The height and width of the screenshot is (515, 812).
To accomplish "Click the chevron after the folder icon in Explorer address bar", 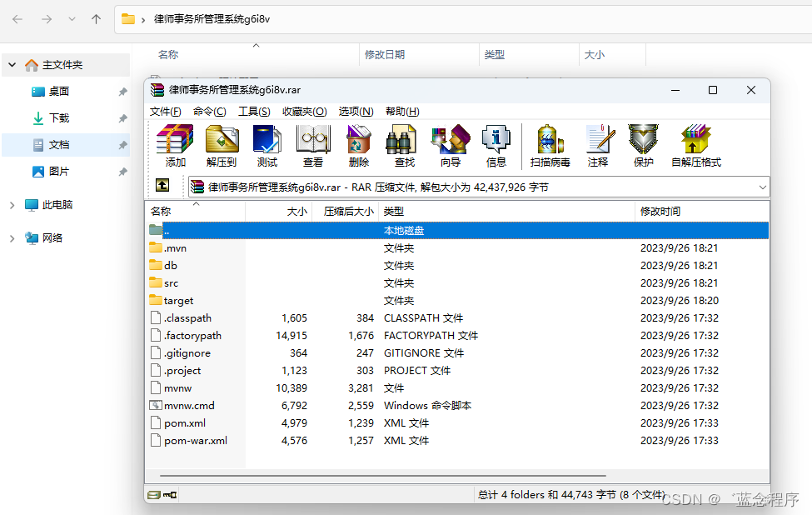I will click(x=143, y=20).
